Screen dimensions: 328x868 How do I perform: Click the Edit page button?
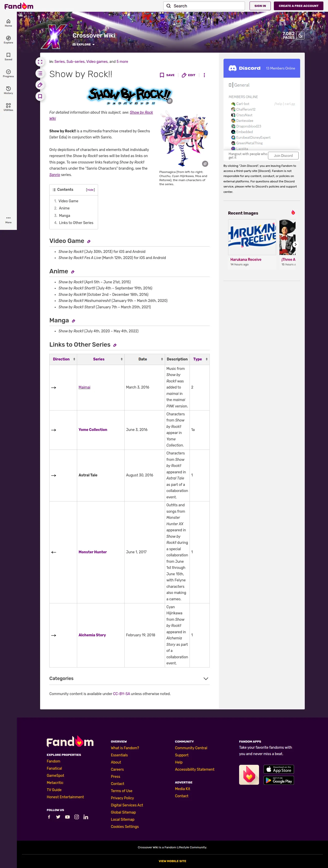coord(189,75)
